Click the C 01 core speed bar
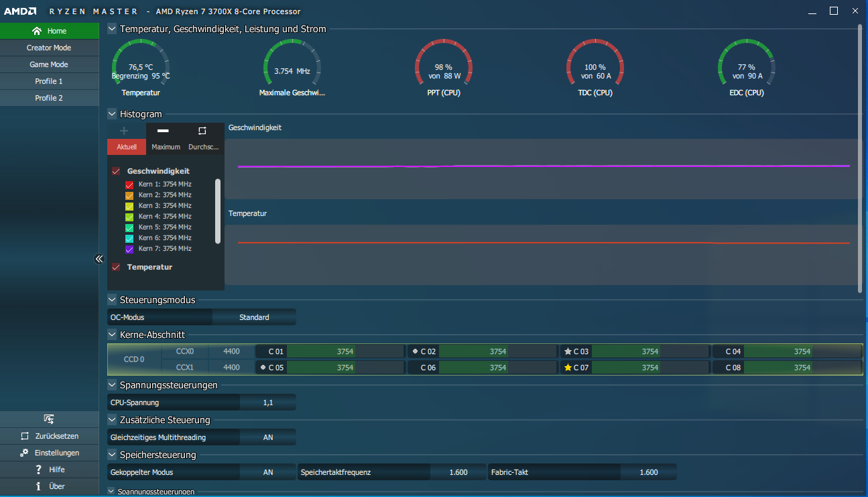The height and width of the screenshot is (497, 868). pos(345,351)
